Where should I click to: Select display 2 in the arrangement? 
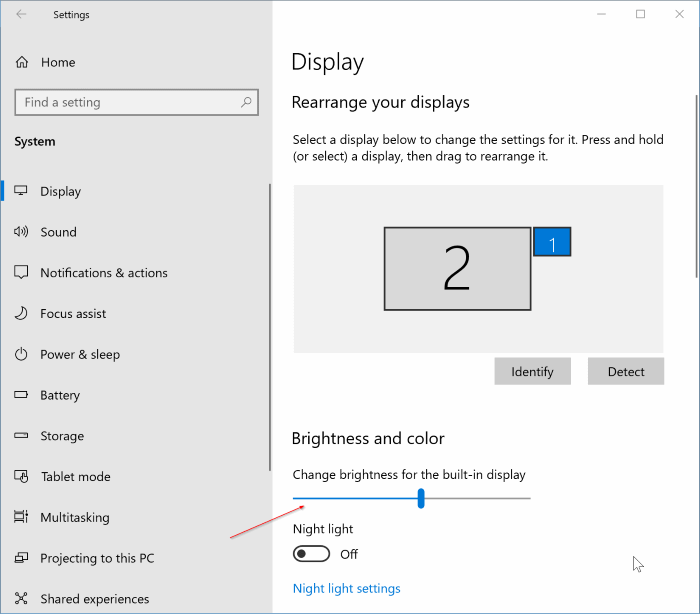point(457,268)
